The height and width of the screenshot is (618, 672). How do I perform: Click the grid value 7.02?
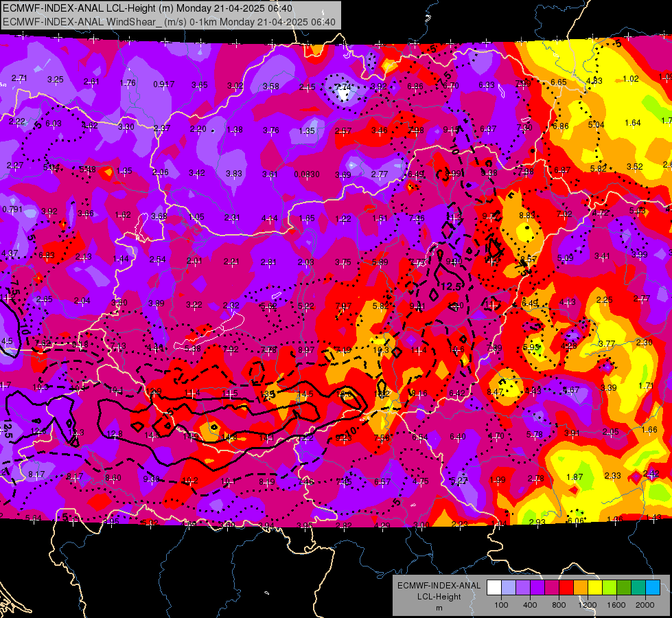(564, 214)
